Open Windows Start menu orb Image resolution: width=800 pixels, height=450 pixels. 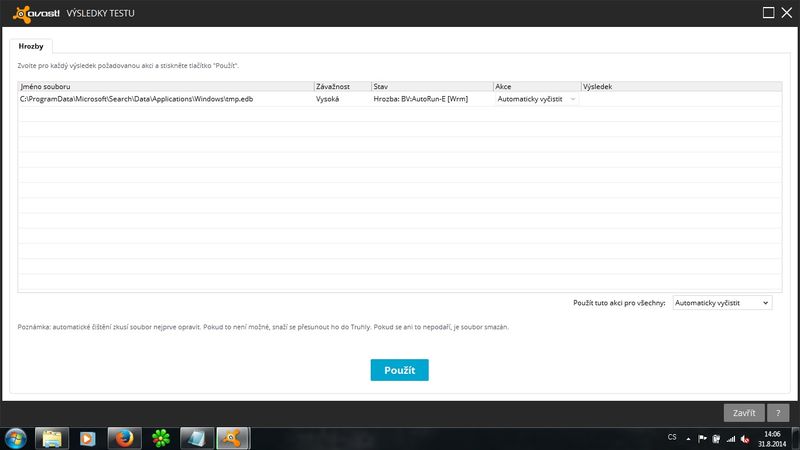[16, 437]
